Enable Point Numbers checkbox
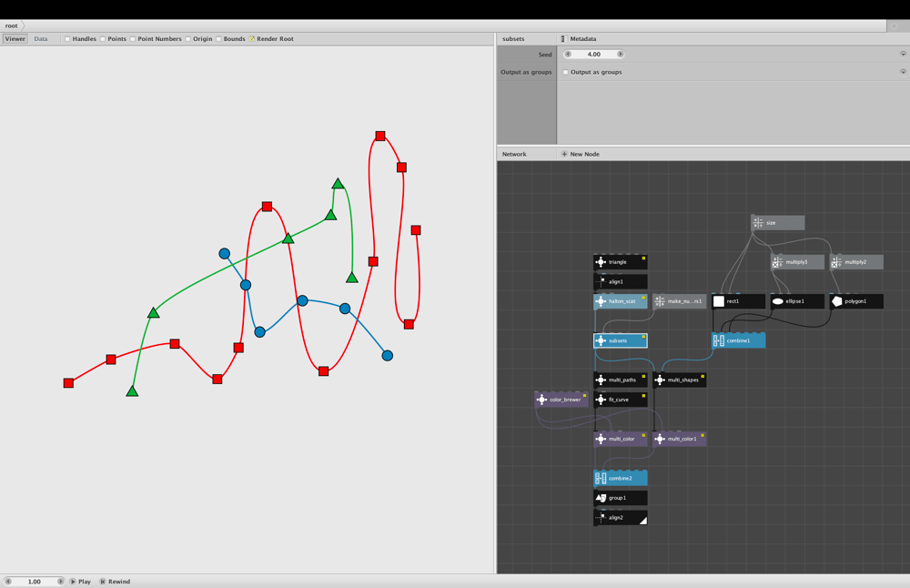910x588 pixels. tap(133, 39)
